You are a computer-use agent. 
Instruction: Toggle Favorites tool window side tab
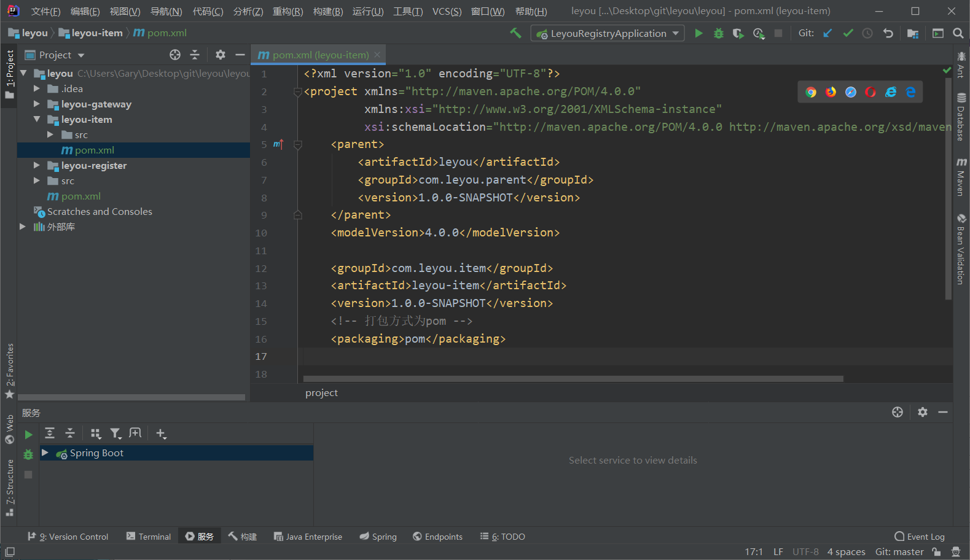click(9, 371)
